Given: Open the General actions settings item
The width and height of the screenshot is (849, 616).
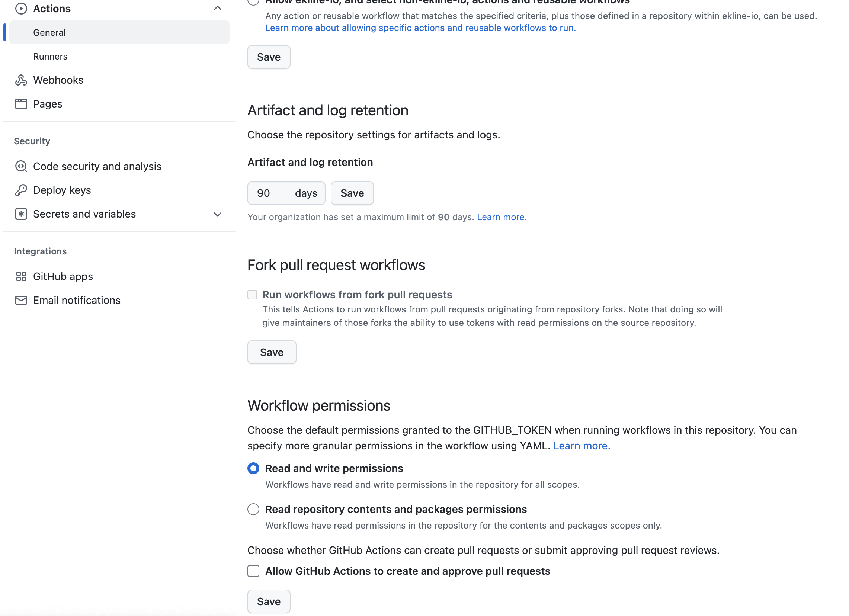Looking at the screenshot, I should point(49,33).
